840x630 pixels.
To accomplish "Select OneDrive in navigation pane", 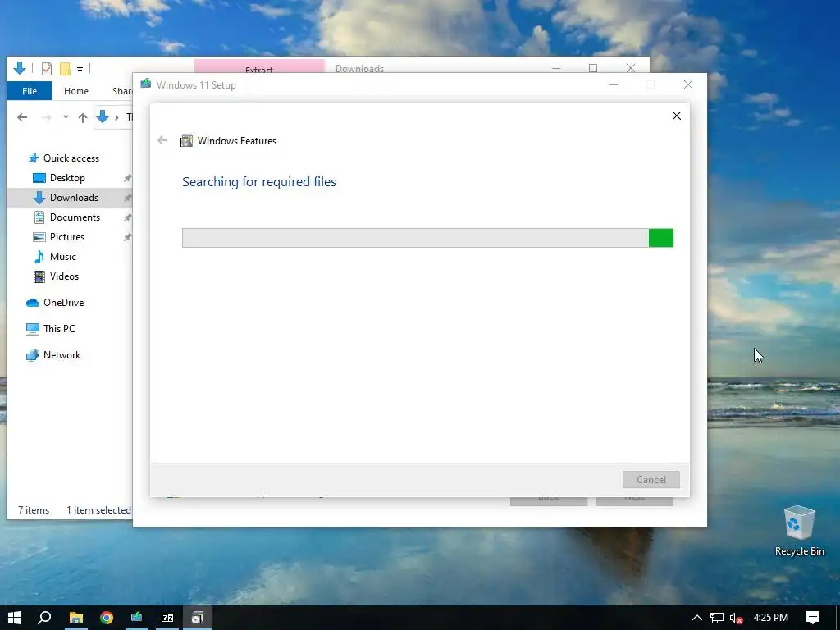I will (x=63, y=303).
